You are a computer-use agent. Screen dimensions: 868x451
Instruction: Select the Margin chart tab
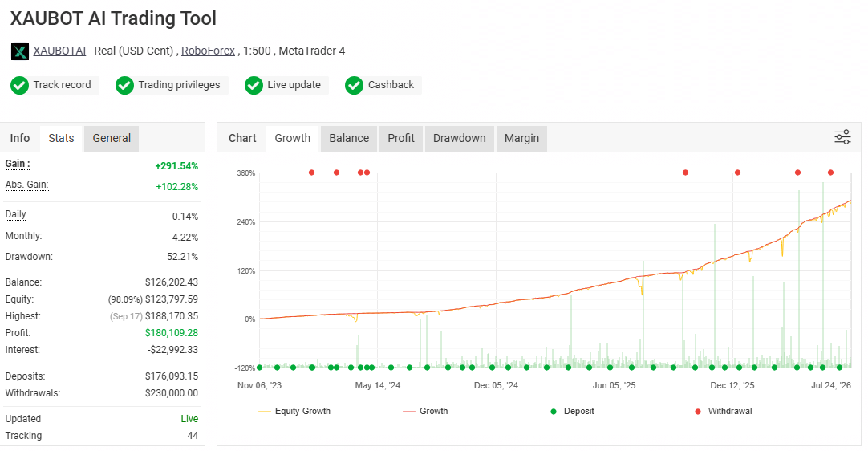[x=522, y=139]
